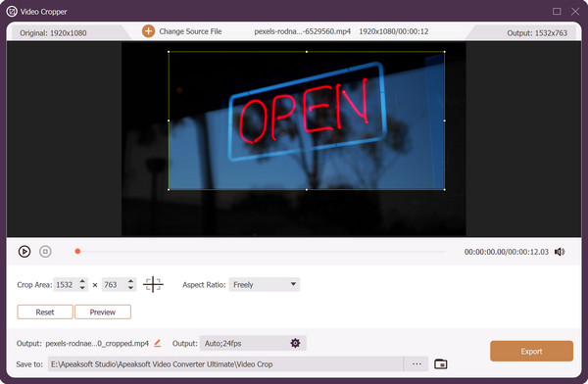Center the crop area with crosshair icon

click(153, 285)
